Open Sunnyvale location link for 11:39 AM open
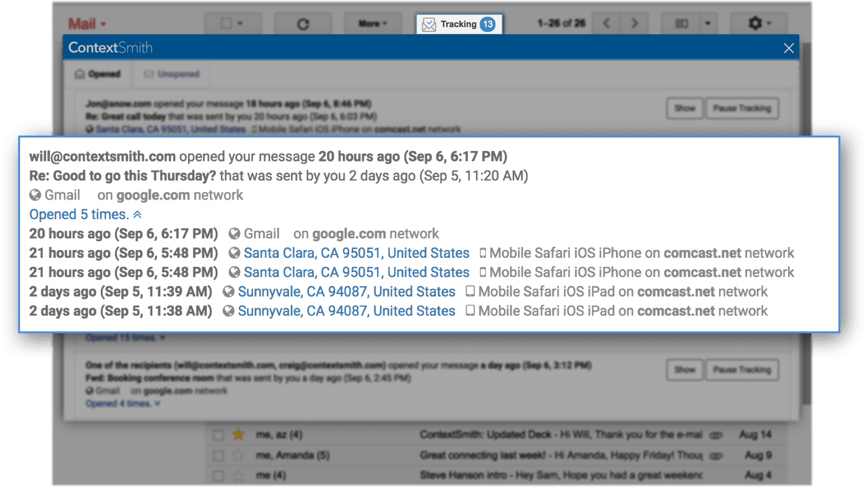Image resolution: width=868 pixels, height=487 pixels. [347, 291]
